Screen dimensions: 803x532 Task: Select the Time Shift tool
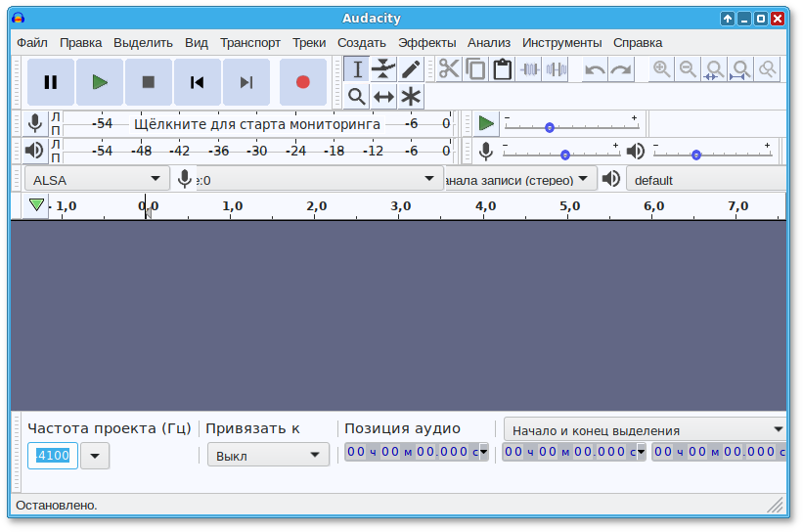383,96
